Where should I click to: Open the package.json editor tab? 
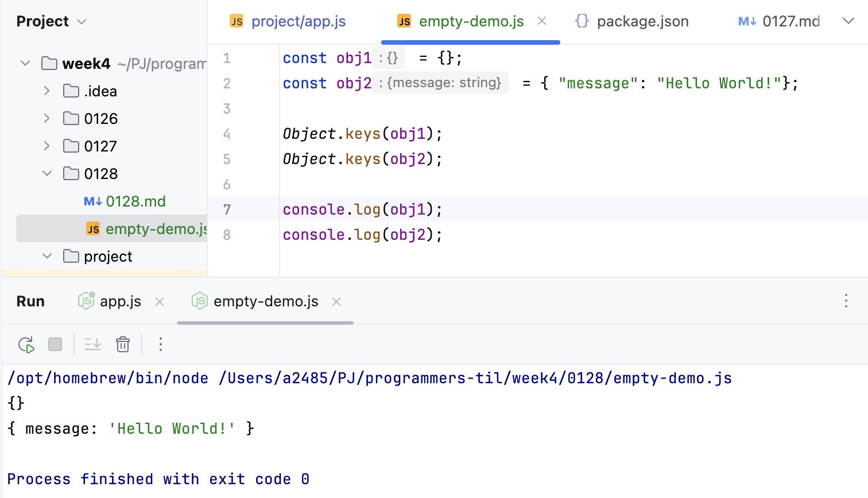(631, 21)
